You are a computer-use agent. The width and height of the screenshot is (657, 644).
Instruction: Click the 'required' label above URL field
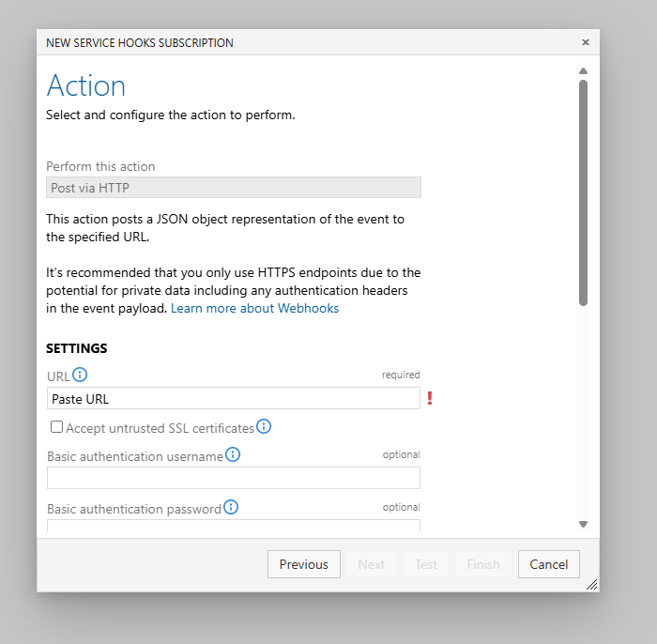point(401,375)
